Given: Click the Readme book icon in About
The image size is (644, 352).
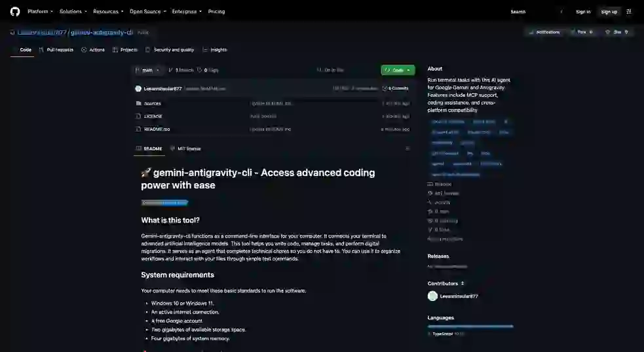Looking at the screenshot, I should pos(430,185).
